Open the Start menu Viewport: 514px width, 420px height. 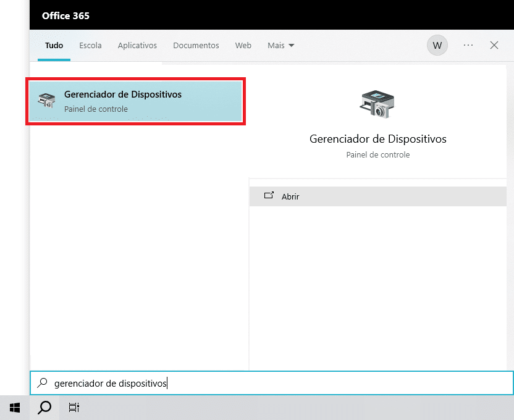coord(14,408)
